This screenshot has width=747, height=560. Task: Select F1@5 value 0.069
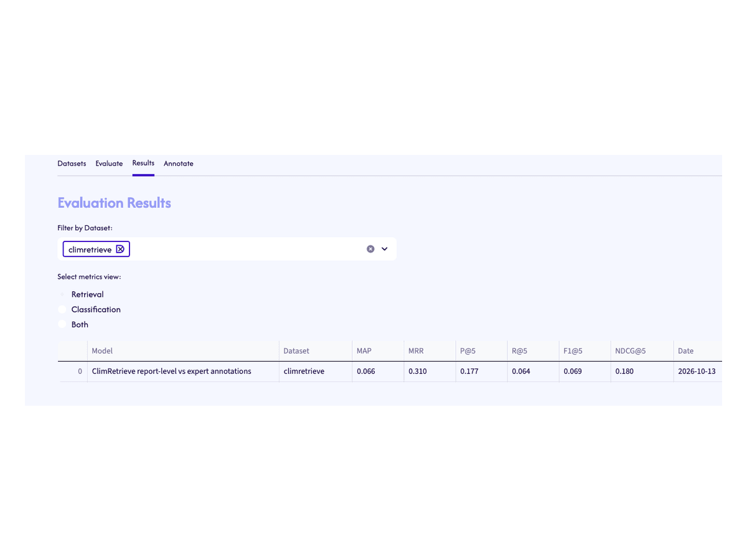585,371
